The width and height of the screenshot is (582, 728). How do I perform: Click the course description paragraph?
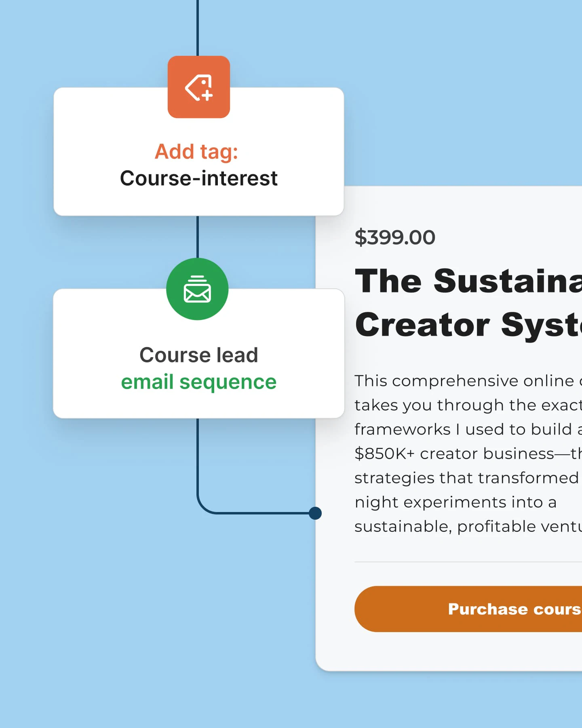pyautogui.click(x=465, y=453)
